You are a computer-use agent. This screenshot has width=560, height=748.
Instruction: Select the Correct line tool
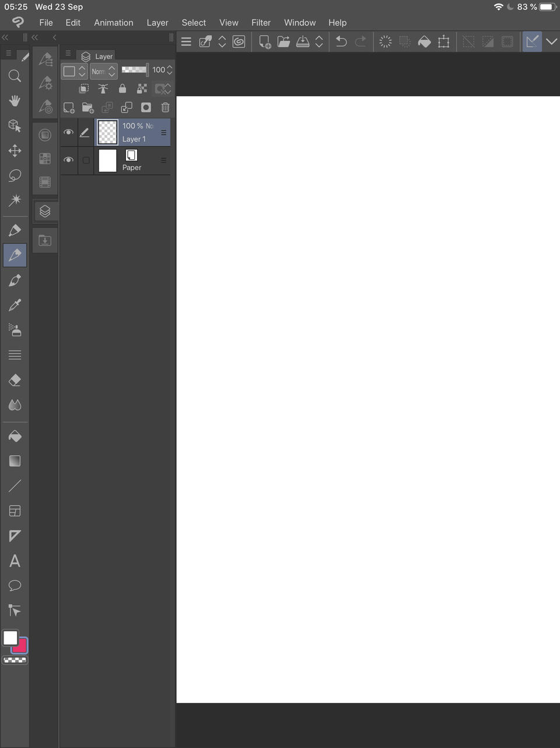15,611
